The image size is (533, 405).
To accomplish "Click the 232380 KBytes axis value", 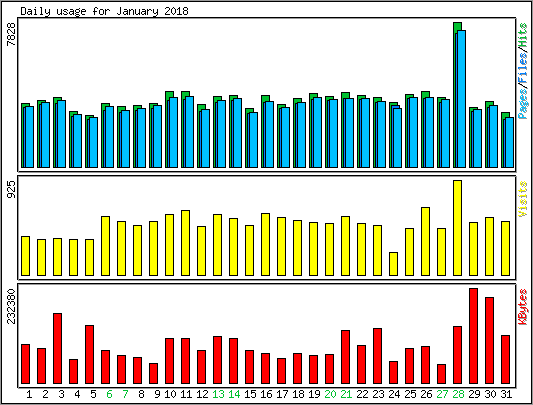I will point(11,306).
